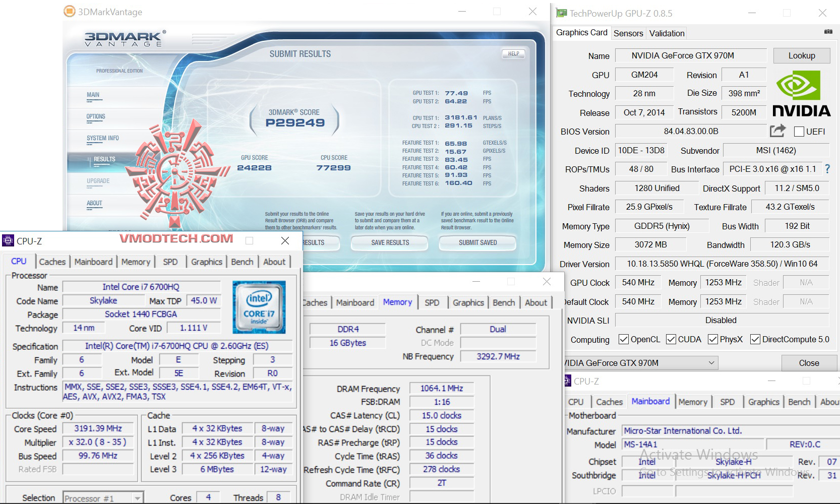Open Graphics tab in bottom-right CPU-Z window
The width and height of the screenshot is (840, 504).
click(x=763, y=402)
